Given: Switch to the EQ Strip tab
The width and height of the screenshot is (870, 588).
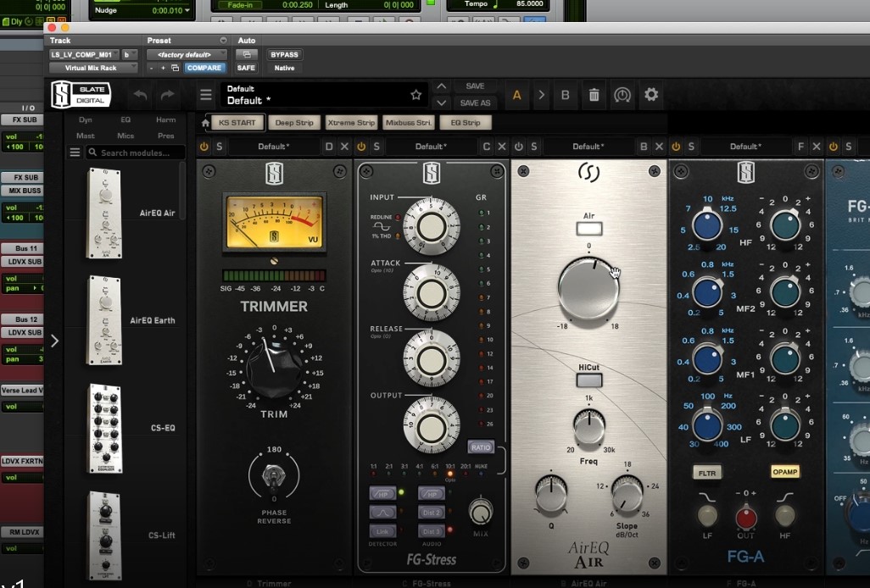Looking at the screenshot, I should point(466,123).
